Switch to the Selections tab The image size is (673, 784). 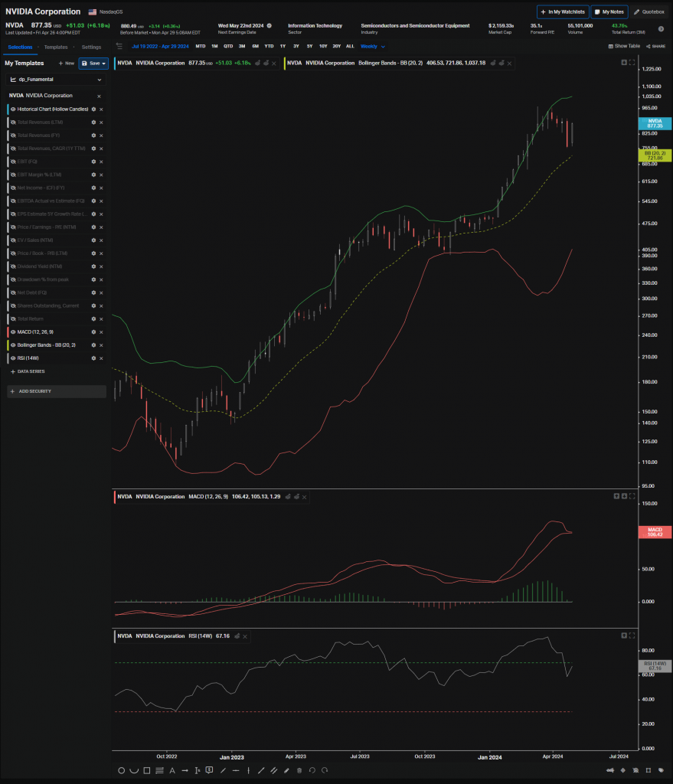coord(20,47)
